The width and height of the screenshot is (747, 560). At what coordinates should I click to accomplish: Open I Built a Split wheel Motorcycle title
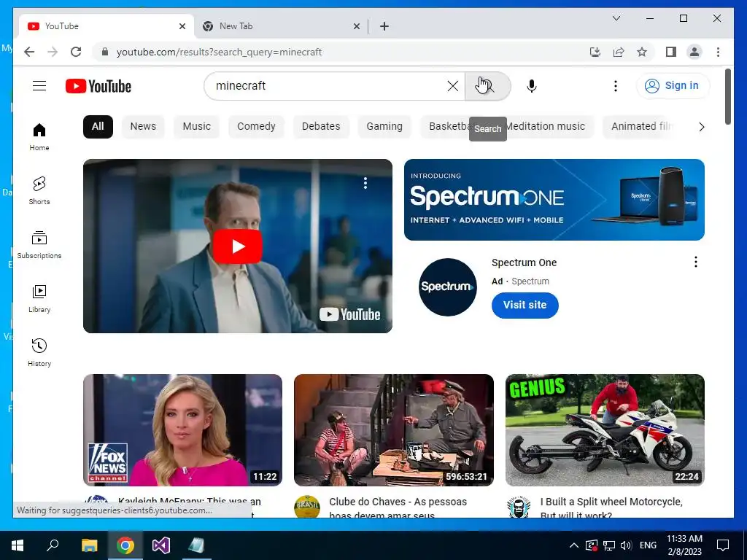tap(611, 507)
